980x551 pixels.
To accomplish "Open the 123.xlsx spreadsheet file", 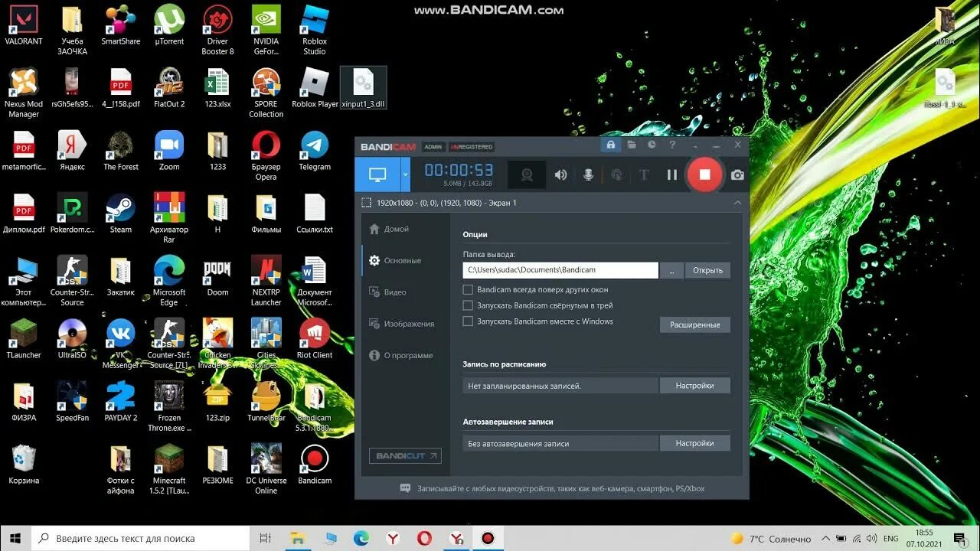I will pyautogui.click(x=217, y=88).
